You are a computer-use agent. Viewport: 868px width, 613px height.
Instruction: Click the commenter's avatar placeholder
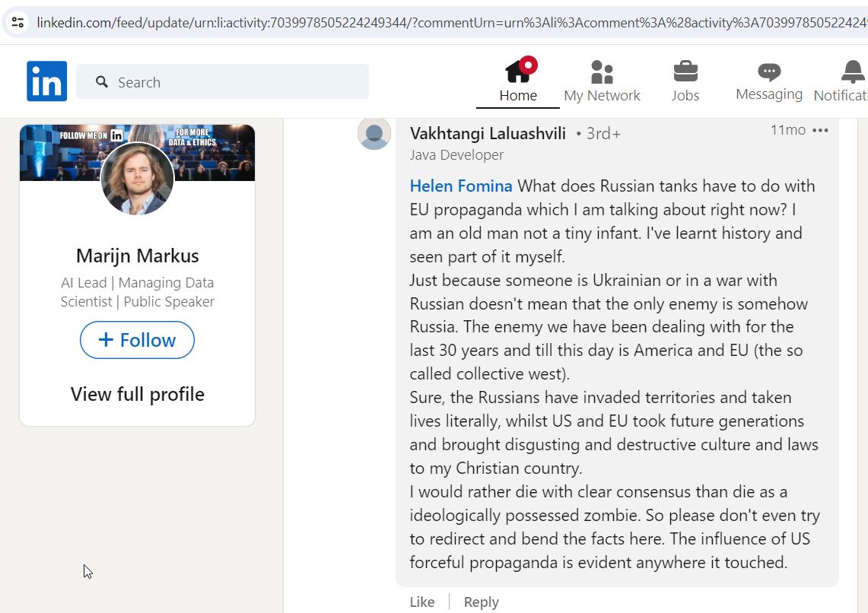click(x=374, y=133)
